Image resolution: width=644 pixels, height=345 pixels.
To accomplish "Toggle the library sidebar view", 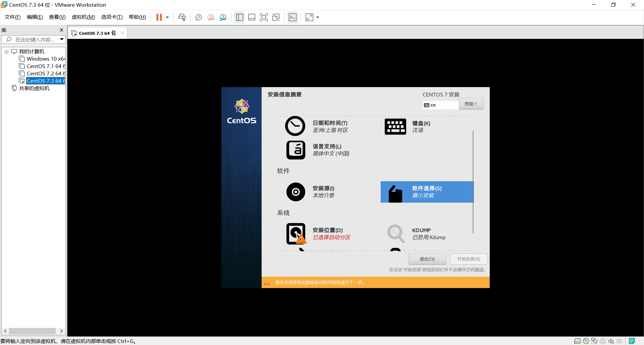I will 239,17.
